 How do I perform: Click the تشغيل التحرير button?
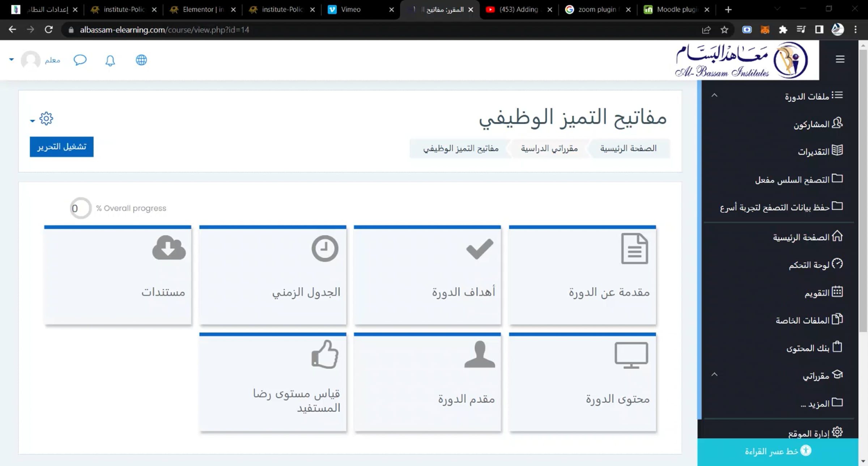[61, 147]
